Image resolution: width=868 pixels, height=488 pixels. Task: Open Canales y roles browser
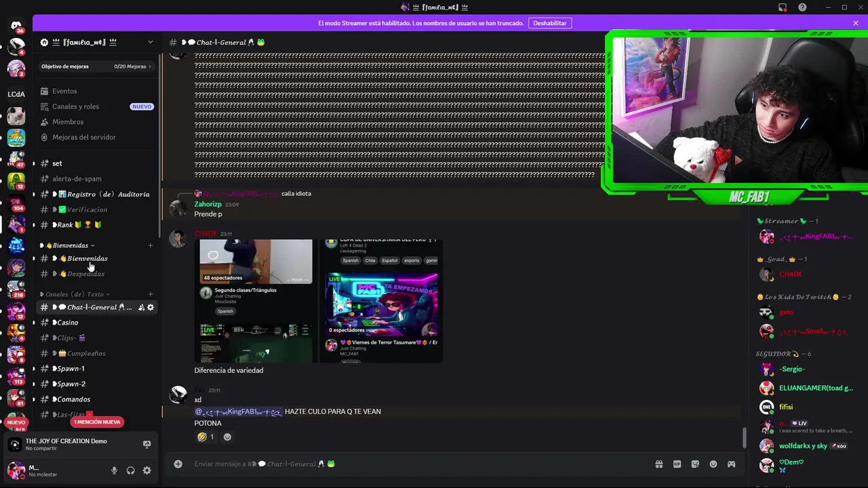[x=96, y=106]
